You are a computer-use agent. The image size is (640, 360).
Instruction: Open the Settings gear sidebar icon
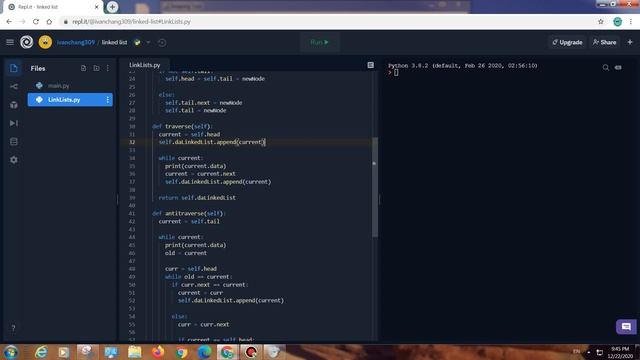pos(13,160)
